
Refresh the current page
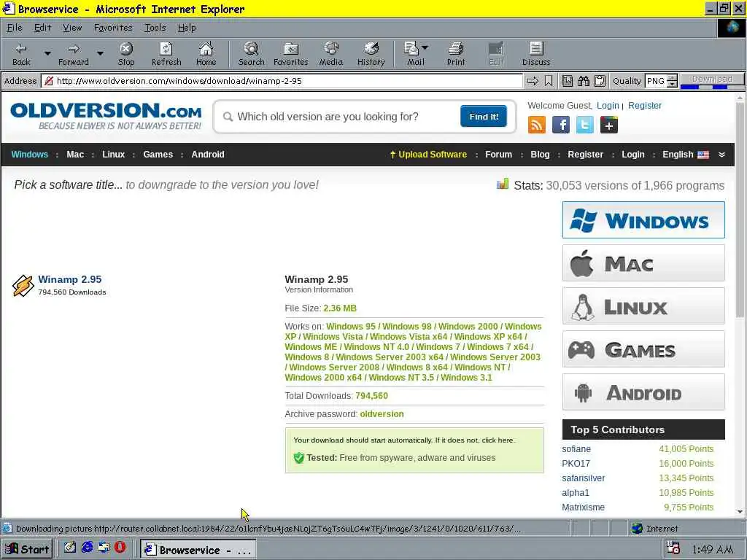pyautogui.click(x=166, y=54)
